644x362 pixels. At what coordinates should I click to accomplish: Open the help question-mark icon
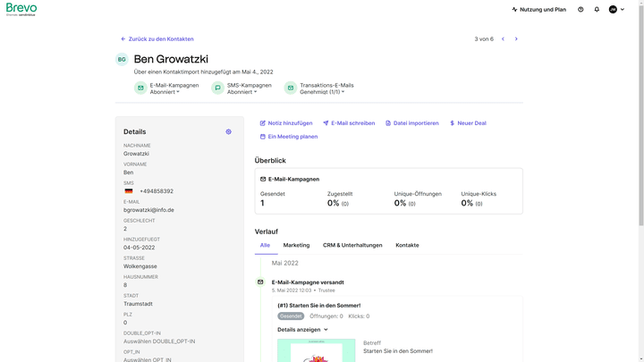pyautogui.click(x=580, y=10)
